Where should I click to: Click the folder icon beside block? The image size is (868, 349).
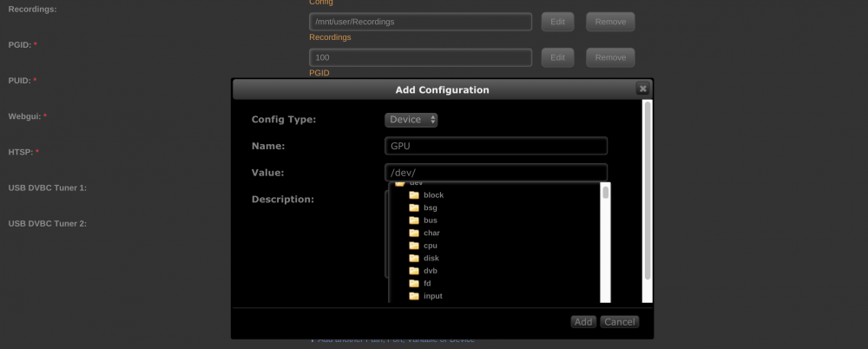[413, 195]
